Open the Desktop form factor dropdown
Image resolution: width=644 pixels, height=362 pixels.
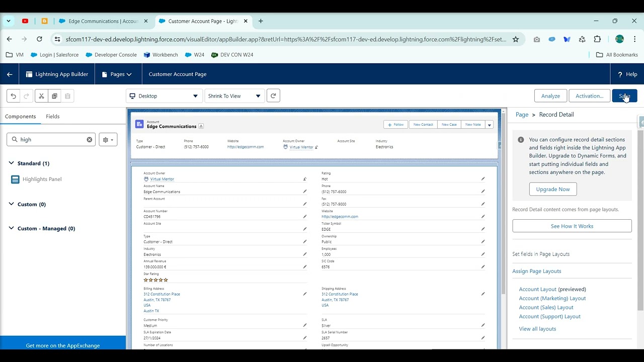click(164, 96)
